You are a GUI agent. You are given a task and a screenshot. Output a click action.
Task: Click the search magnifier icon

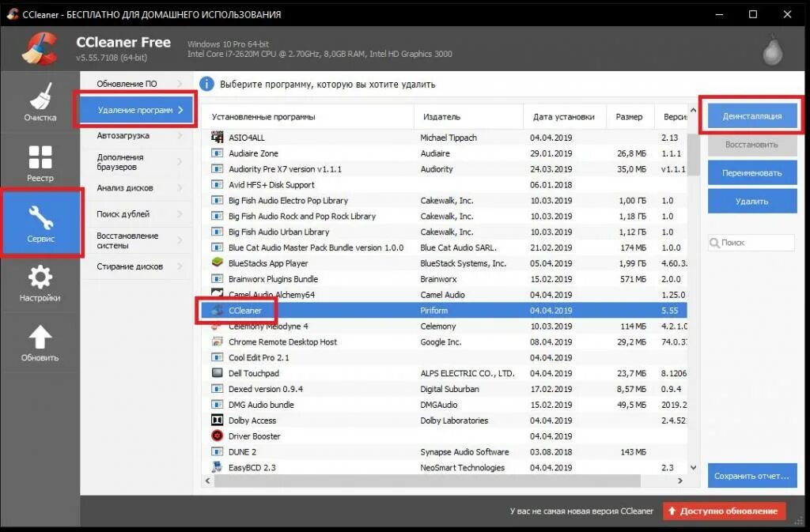click(x=715, y=243)
